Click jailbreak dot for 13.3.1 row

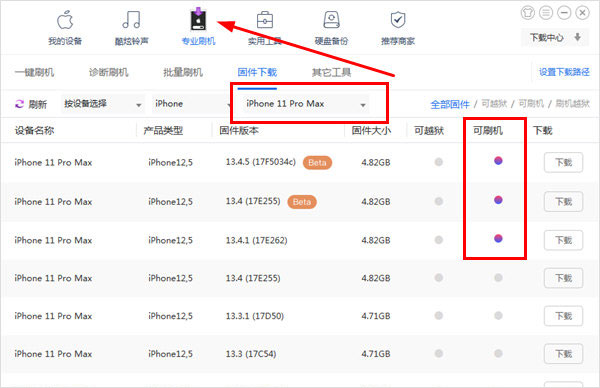click(x=439, y=316)
